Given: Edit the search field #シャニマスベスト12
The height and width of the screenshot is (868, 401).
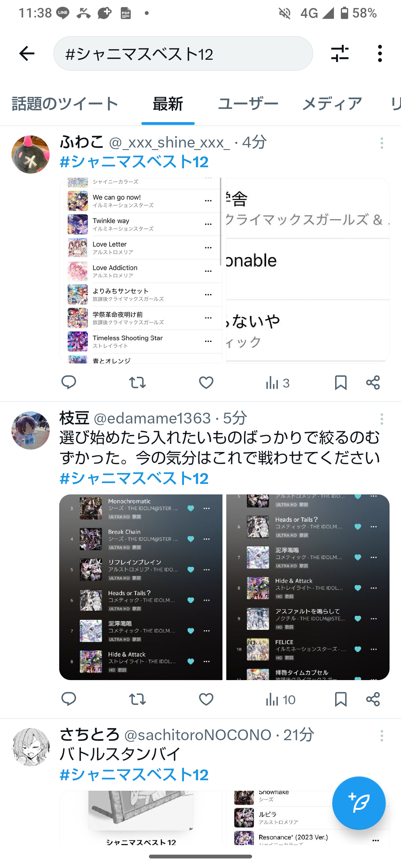Looking at the screenshot, I should [183, 54].
